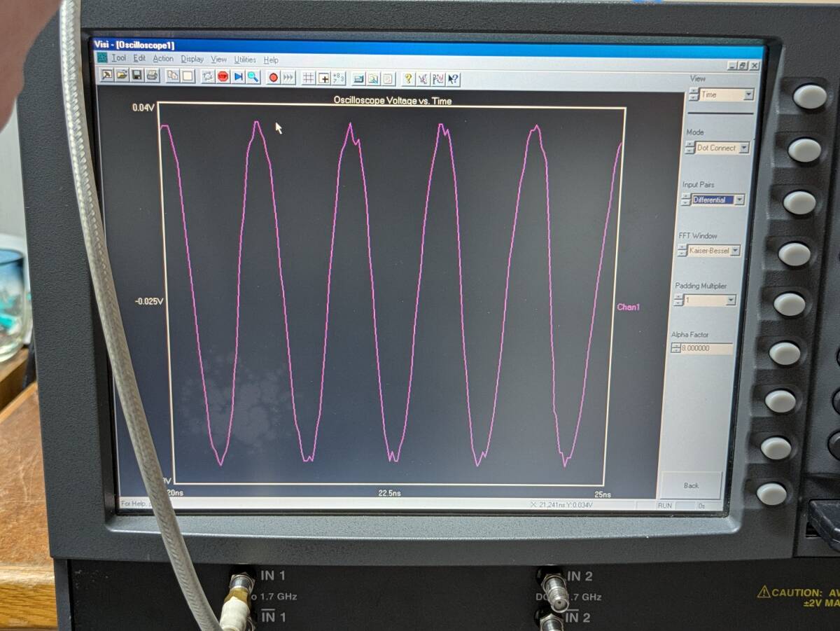Open the Edit menu
This screenshot has width=840, height=631.
coord(139,59)
